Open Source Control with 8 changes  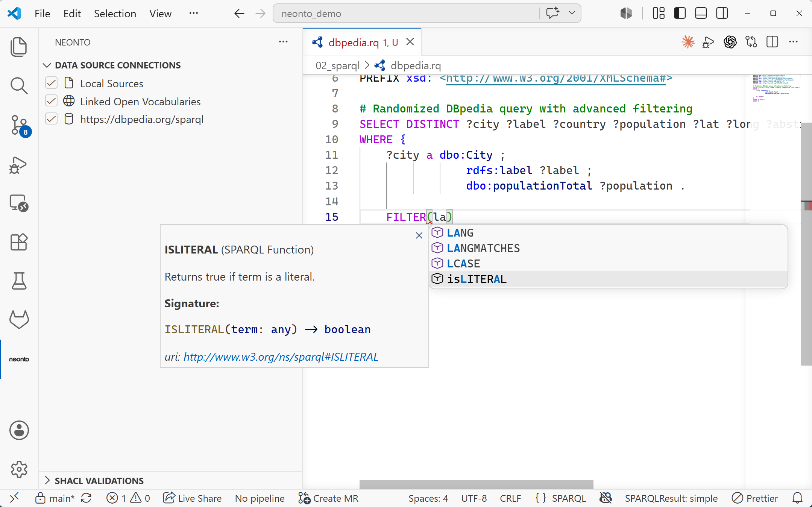(x=19, y=125)
